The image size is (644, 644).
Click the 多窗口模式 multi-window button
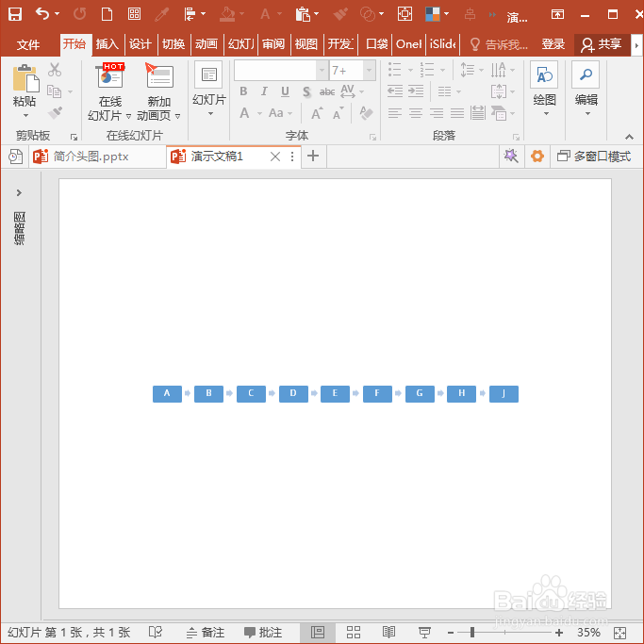(593, 157)
